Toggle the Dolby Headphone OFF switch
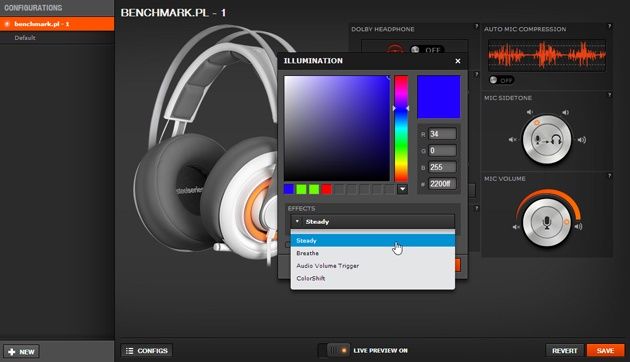This screenshot has height=362, width=630. click(x=427, y=50)
